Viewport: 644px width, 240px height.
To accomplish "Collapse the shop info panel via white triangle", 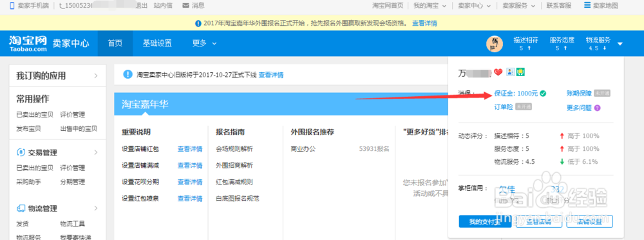I will 620,44.
